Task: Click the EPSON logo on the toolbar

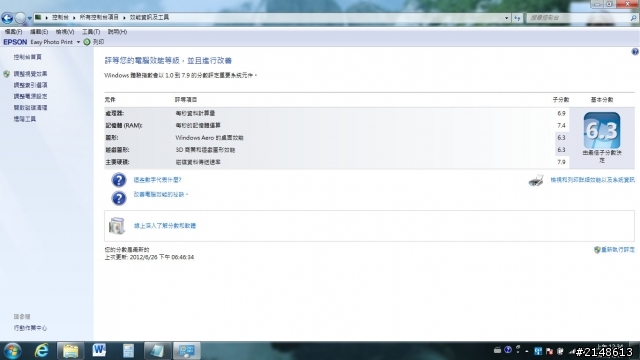Action: click(x=15, y=42)
